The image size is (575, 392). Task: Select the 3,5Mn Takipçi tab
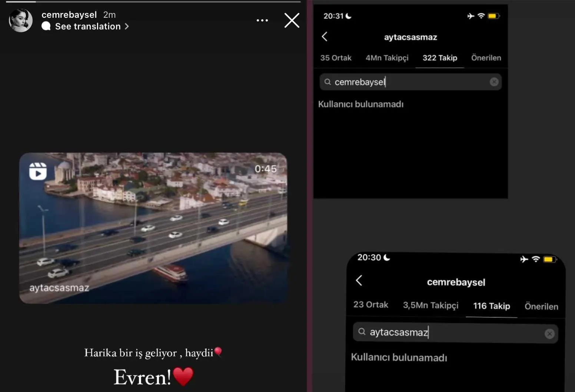431,305
